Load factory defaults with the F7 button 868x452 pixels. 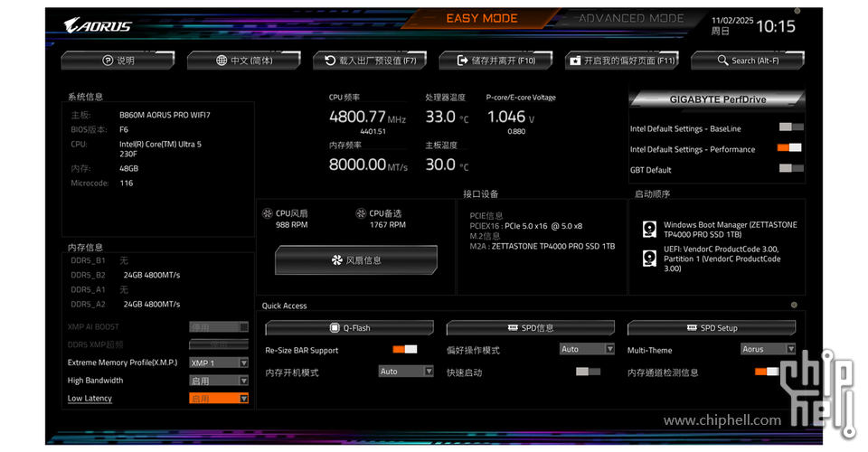(x=371, y=61)
